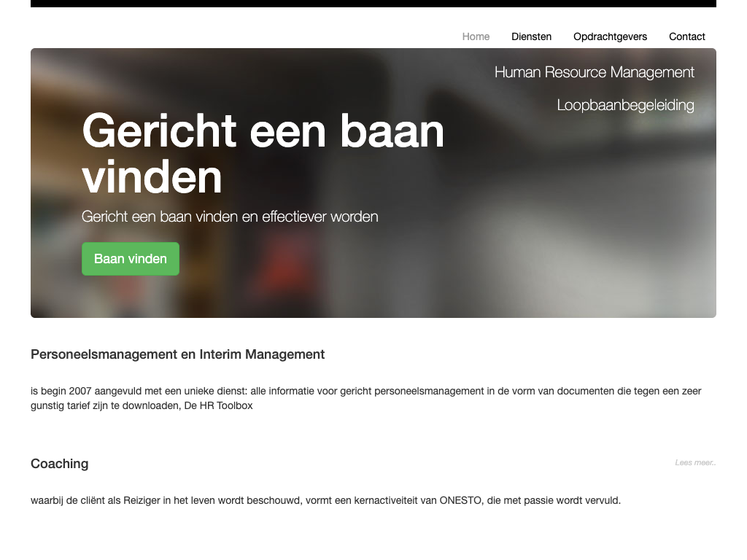The image size is (747, 560).
Task: Select the Contact navigation link
Action: tap(686, 36)
